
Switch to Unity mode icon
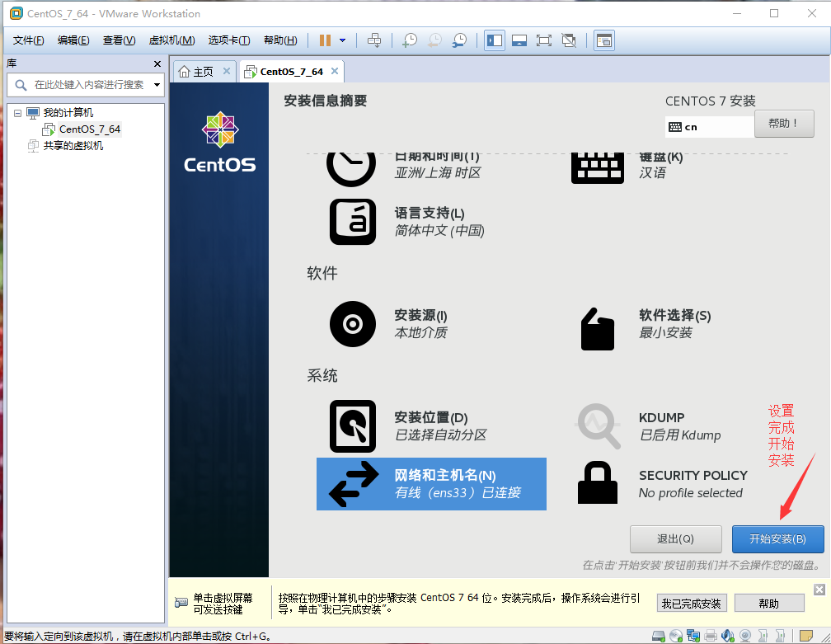tap(569, 40)
